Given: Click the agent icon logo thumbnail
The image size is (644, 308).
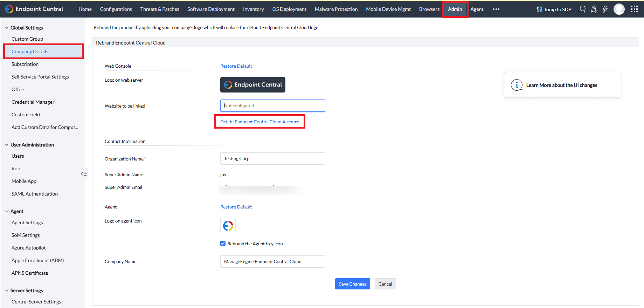Looking at the screenshot, I should pyautogui.click(x=228, y=226).
